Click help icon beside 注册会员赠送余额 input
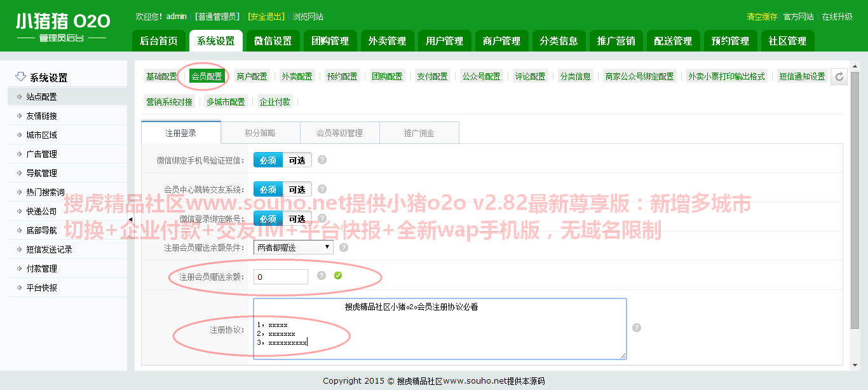 pos(322,275)
